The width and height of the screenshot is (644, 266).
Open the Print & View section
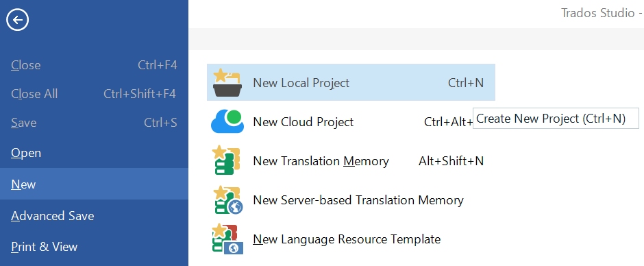point(94,247)
